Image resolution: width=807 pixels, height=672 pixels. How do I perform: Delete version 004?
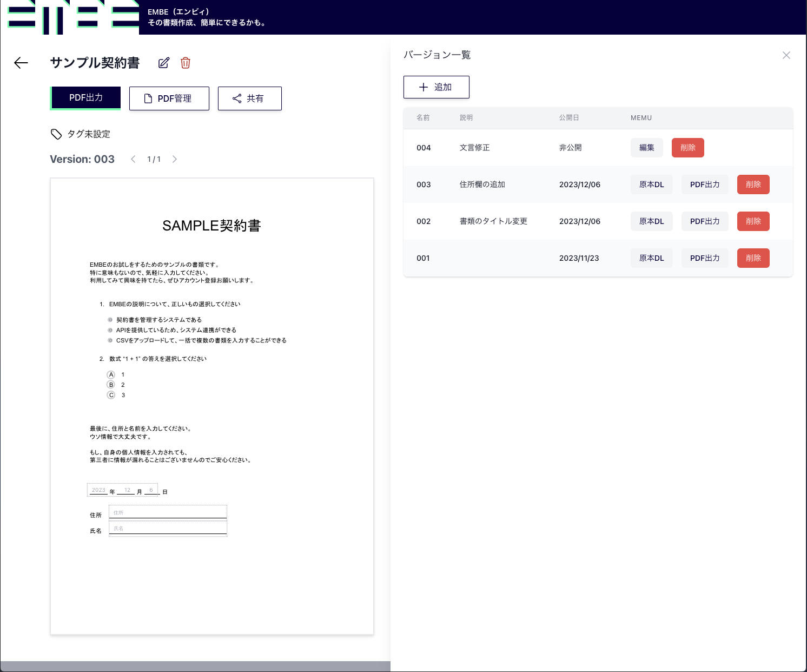coord(688,148)
